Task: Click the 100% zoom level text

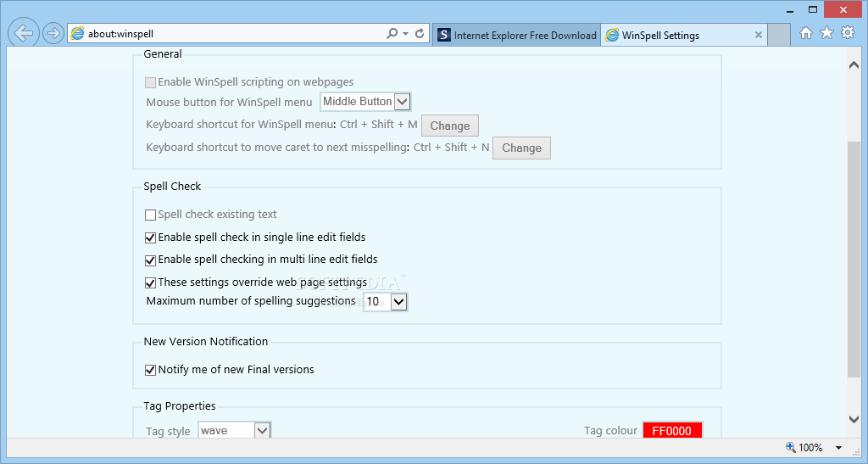Action: click(810, 447)
